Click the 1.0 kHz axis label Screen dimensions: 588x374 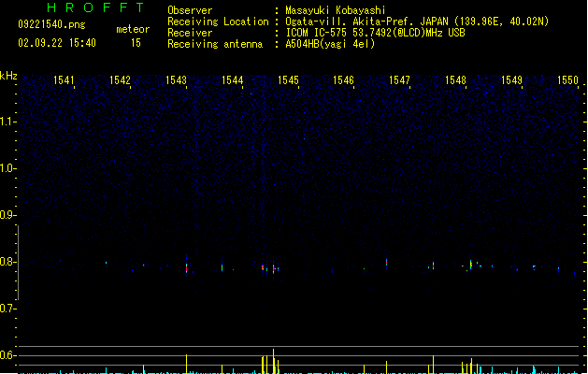point(7,168)
